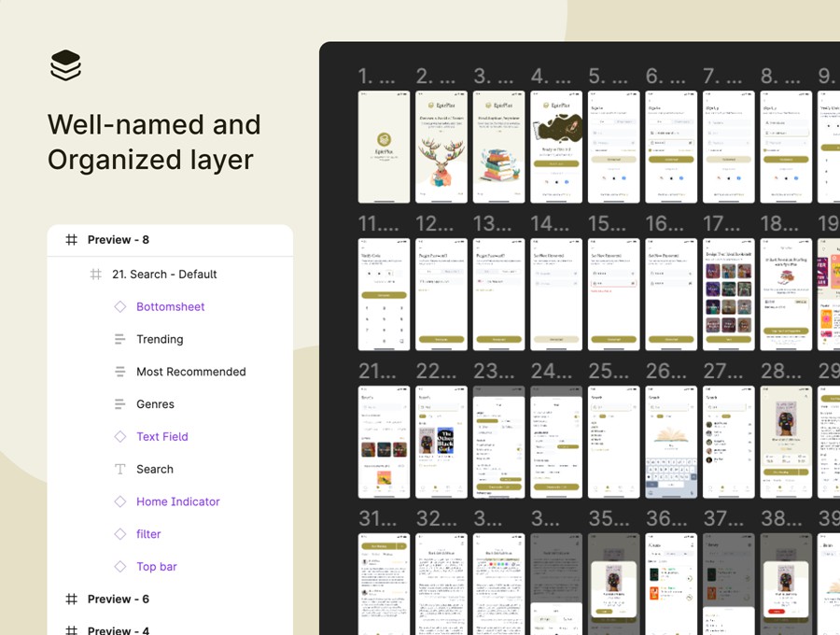Click the text layer icon next to Search
The width and height of the screenshot is (840, 635).
[120, 469]
